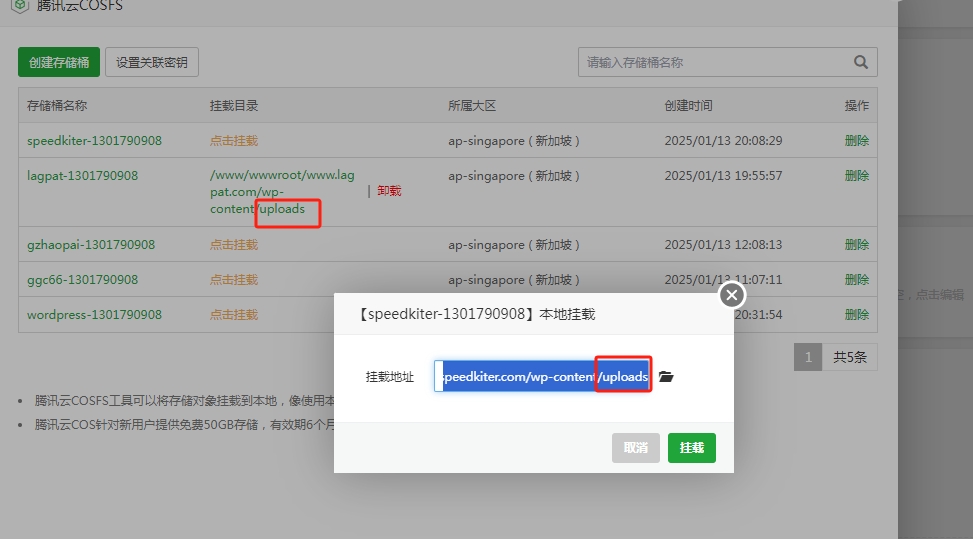Image resolution: width=973 pixels, height=539 pixels.
Task: Click ap-singapore region of speedkiter row
Action: point(514,141)
